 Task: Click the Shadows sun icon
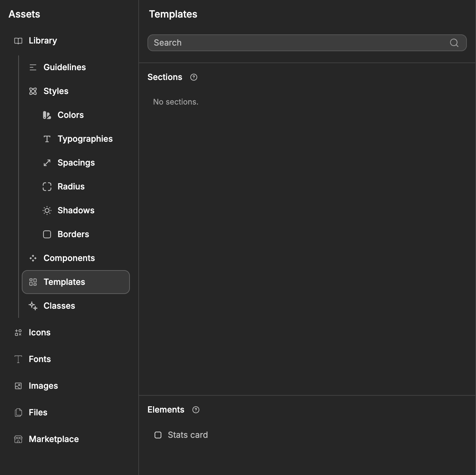tap(47, 210)
